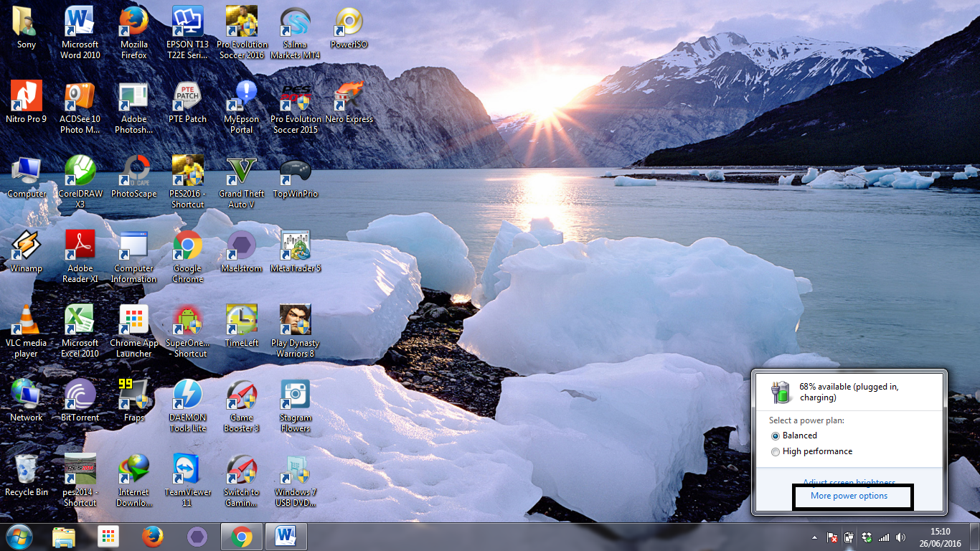Image resolution: width=980 pixels, height=551 pixels.
Task: Open the Game Booster 3 shortcut
Action: pos(242,406)
